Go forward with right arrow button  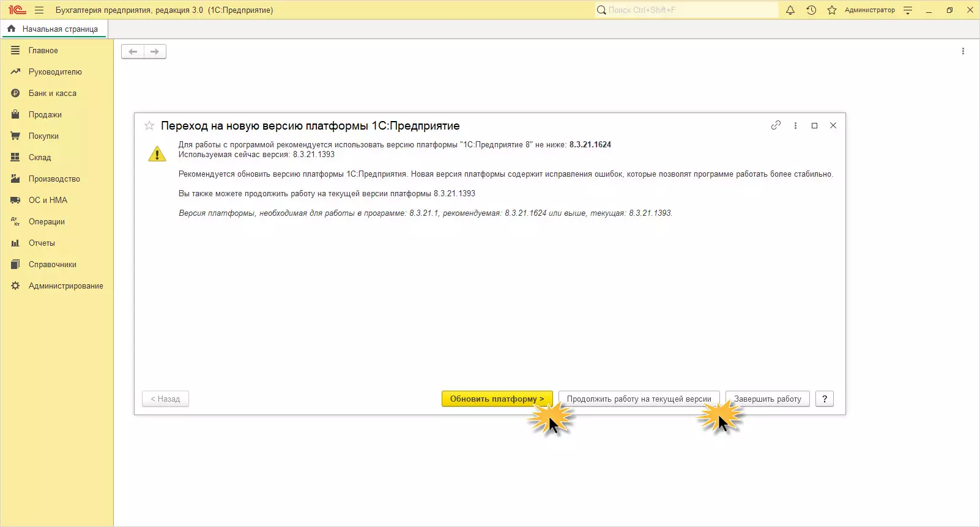pyautogui.click(x=155, y=51)
